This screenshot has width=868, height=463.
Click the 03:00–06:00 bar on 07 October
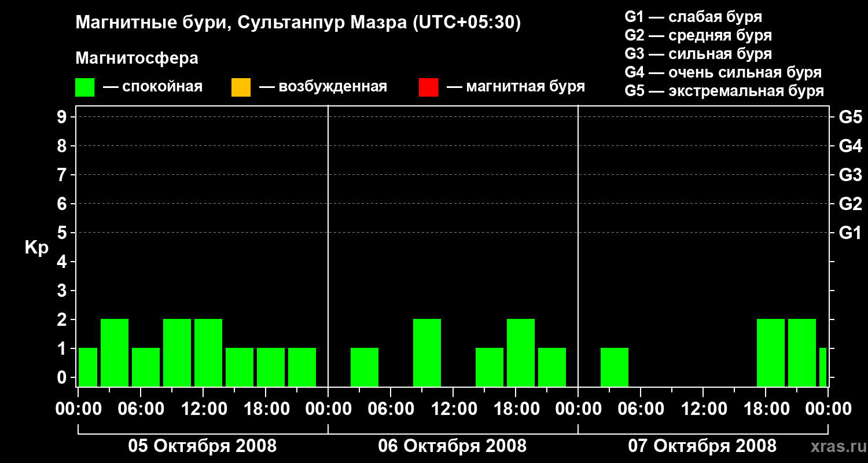click(615, 367)
